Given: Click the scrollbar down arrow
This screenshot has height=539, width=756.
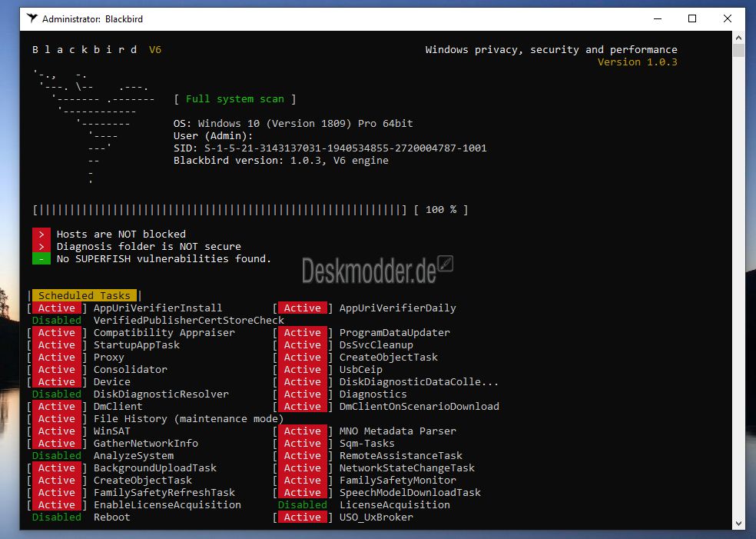Looking at the screenshot, I should pyautogui.click(x=738, y=524).
